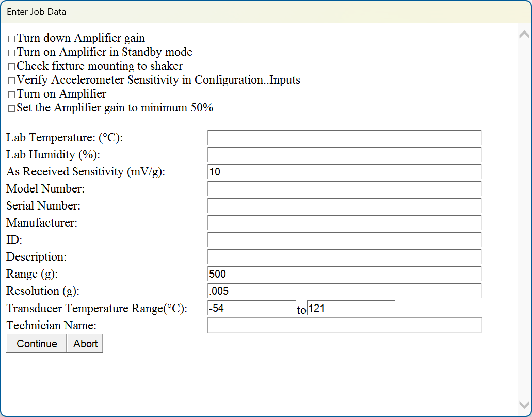This screenshot has height=417, width=532.
Task: Enable Check fixture mounting to shaker checkbox
Action: 11,67
